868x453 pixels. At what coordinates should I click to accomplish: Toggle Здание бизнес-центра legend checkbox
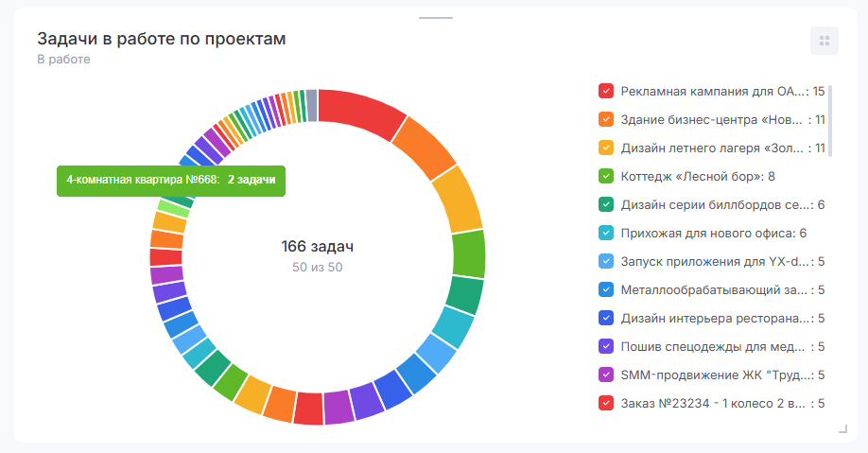(x=606, y=120)
